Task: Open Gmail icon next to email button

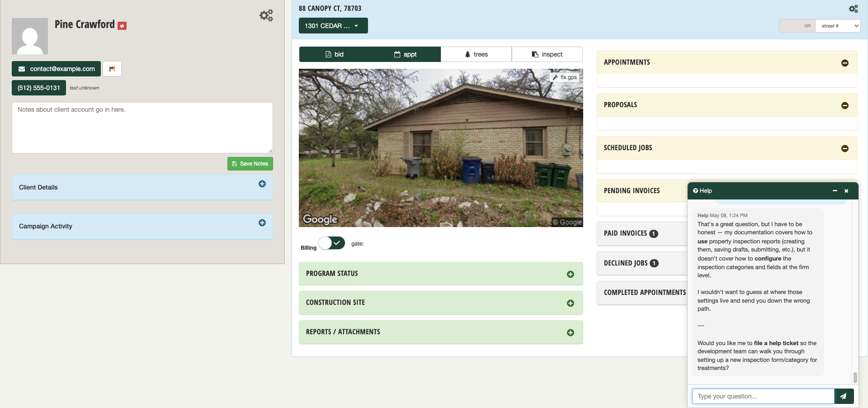Action: pyautogui.click(x=112, y=69)
